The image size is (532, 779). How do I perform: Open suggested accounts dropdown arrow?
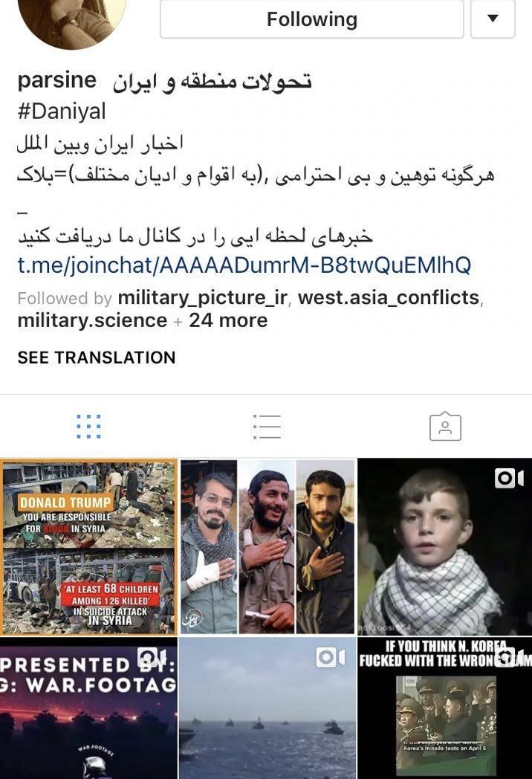pyautogui.click(x=493, y=19)
